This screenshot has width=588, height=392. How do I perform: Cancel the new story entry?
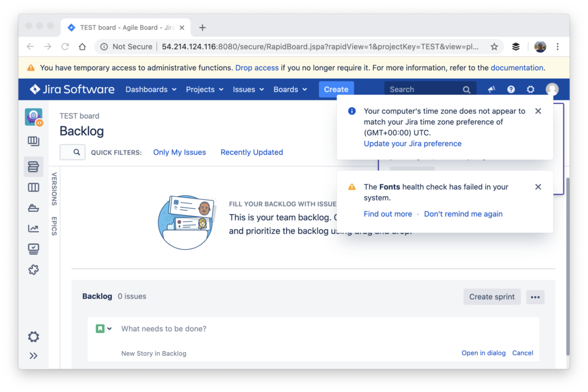(523, 353)
